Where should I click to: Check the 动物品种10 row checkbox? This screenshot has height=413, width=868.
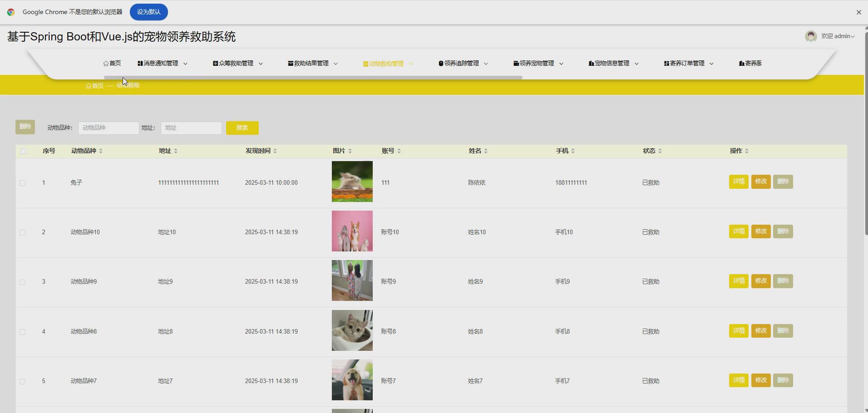(x=22, y=232)
